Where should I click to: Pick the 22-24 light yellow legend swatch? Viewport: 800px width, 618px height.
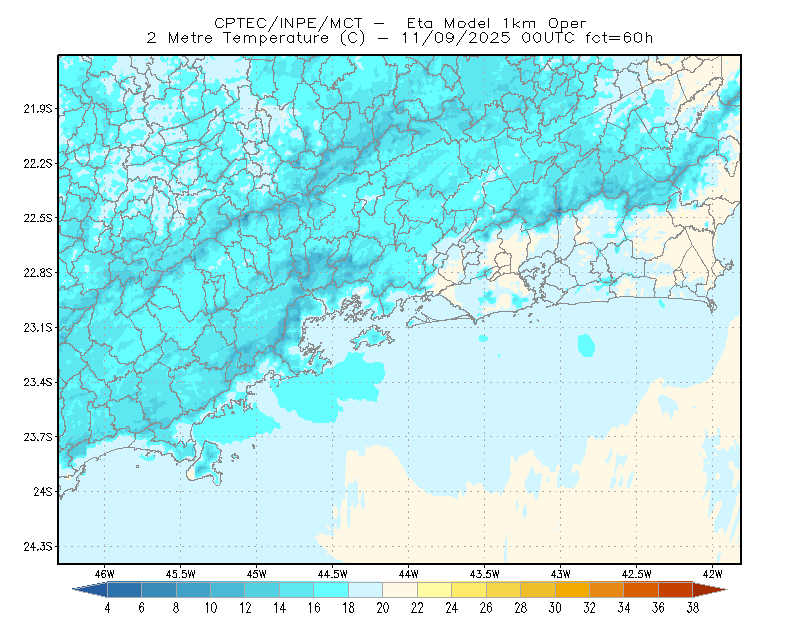point(434,590)
